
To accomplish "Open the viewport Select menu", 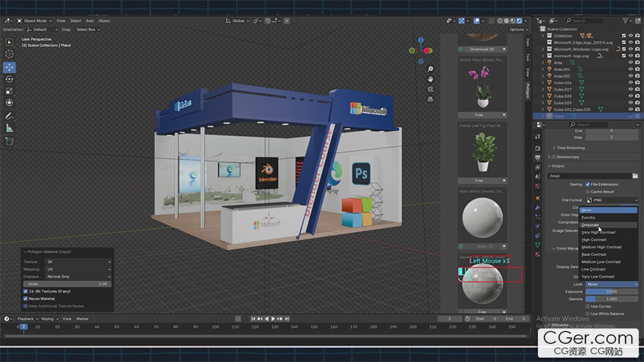I will click(75, 21).
